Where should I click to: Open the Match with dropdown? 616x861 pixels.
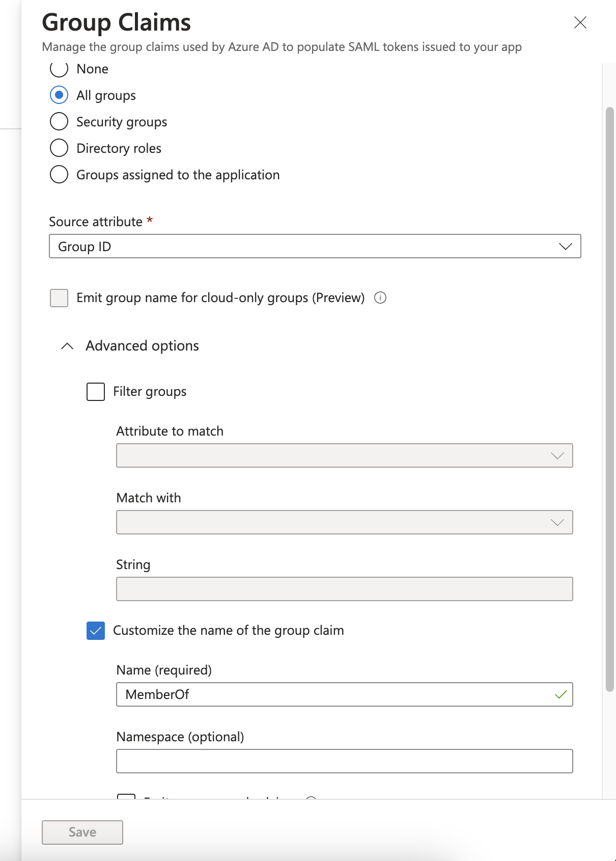[344, 522]
